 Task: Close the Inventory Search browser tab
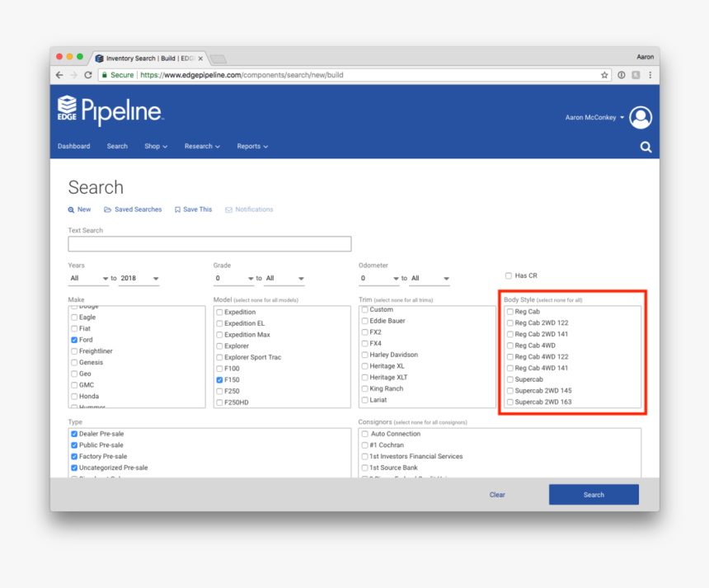200,59
